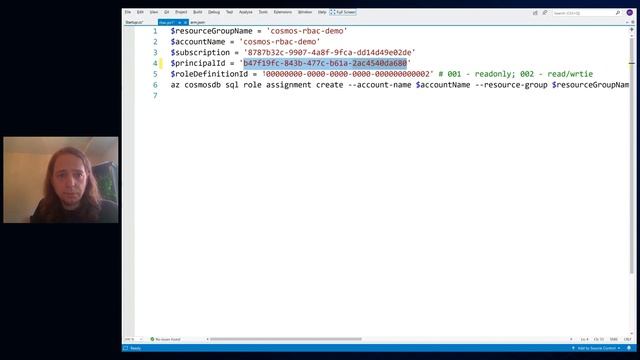
Task: Open the notifications bell icon
Action: (629, 348)
